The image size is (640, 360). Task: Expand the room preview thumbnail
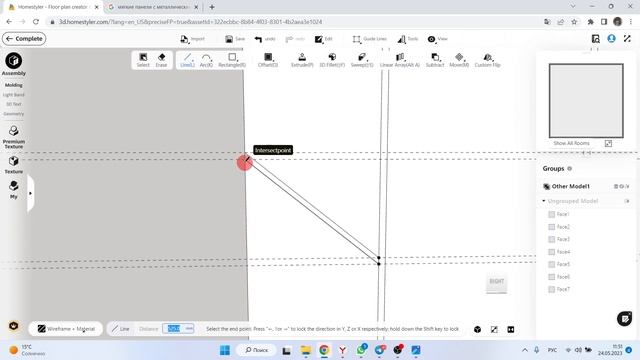608,143
